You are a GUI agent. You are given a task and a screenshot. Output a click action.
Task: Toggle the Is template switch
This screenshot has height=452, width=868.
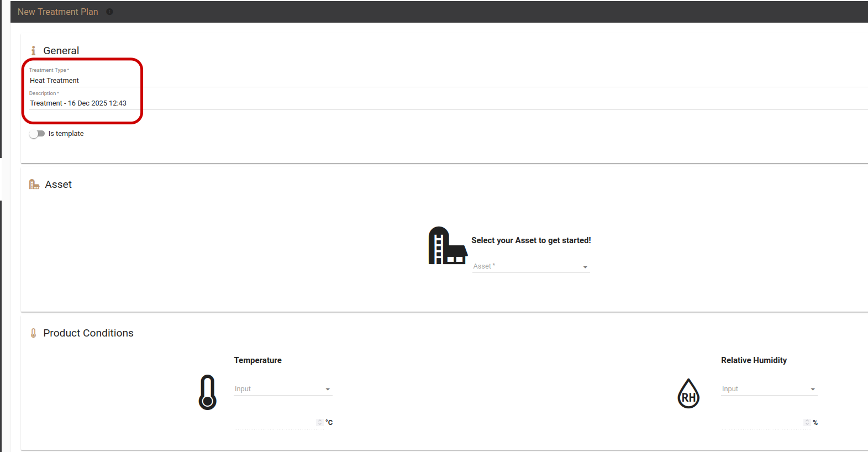click(x=37, y=134)
